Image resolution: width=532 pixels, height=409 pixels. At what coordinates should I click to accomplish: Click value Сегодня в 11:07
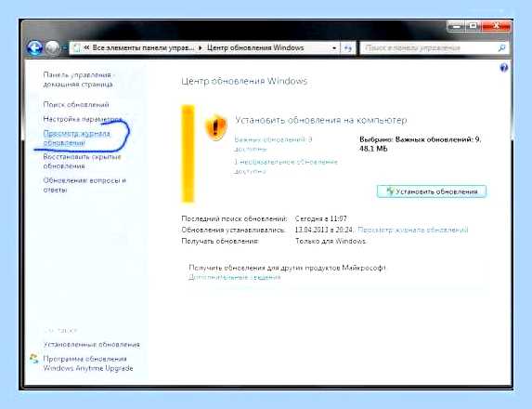click(x=321, y=218)
